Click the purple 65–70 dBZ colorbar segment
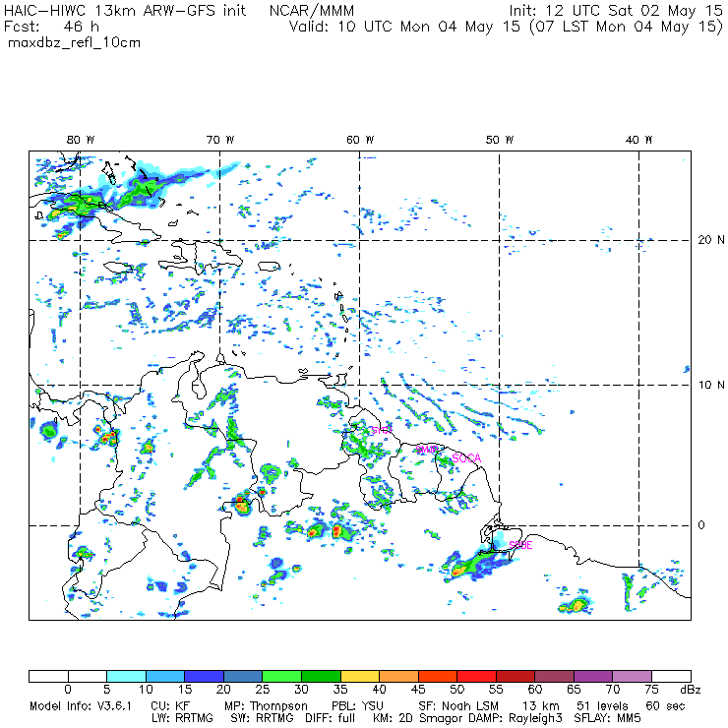 pos(593,676)
